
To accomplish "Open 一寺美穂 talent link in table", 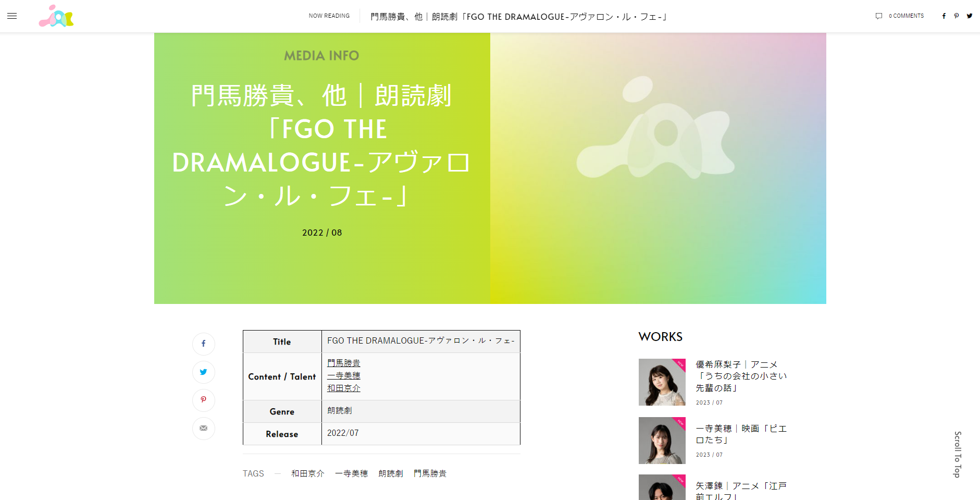I will [x=343, y=375].
